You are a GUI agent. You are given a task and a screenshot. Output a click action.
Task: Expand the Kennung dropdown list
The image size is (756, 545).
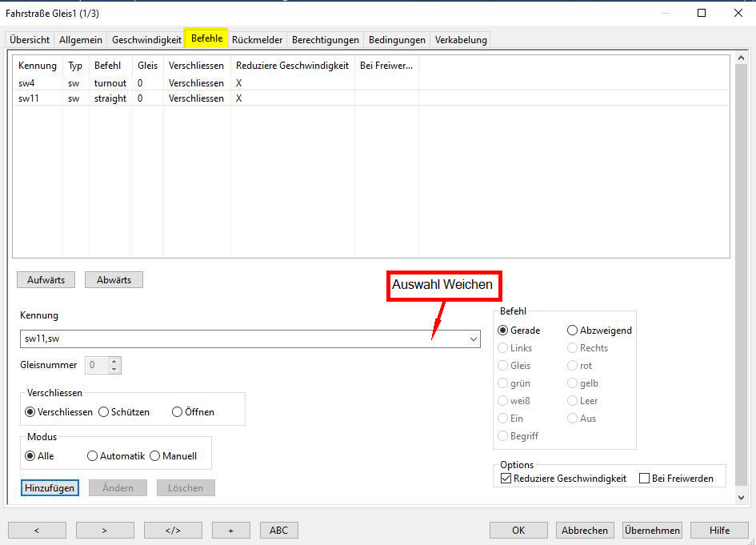pos(472,339)
